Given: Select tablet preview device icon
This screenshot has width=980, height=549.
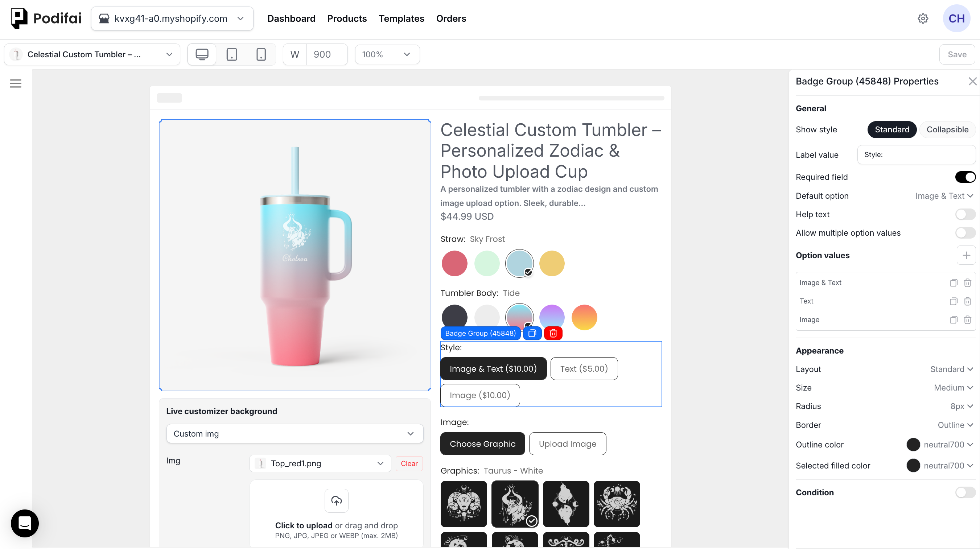Looking at the screenshot, I should [x=231, y=54].
